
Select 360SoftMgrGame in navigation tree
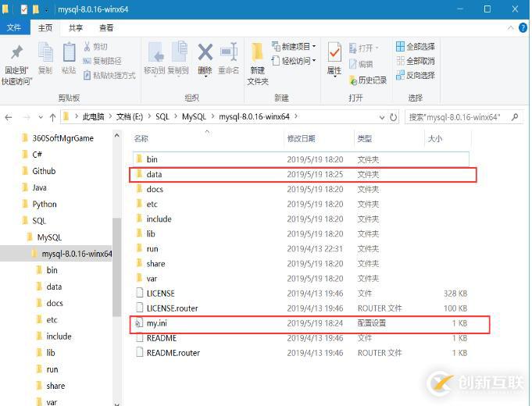point(62,138)
